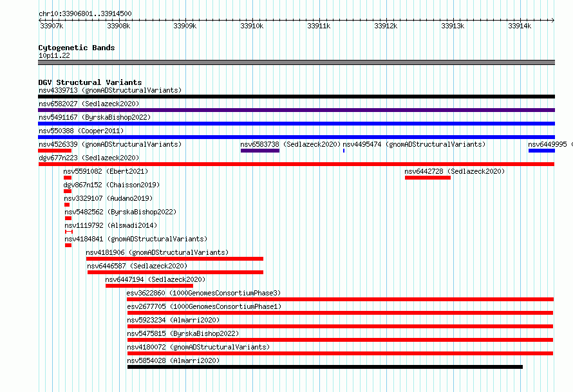Open nsv6447194 (Sedlazeck2020) label
Viewport: 573px width, 392px height.
tap(155, 279)
